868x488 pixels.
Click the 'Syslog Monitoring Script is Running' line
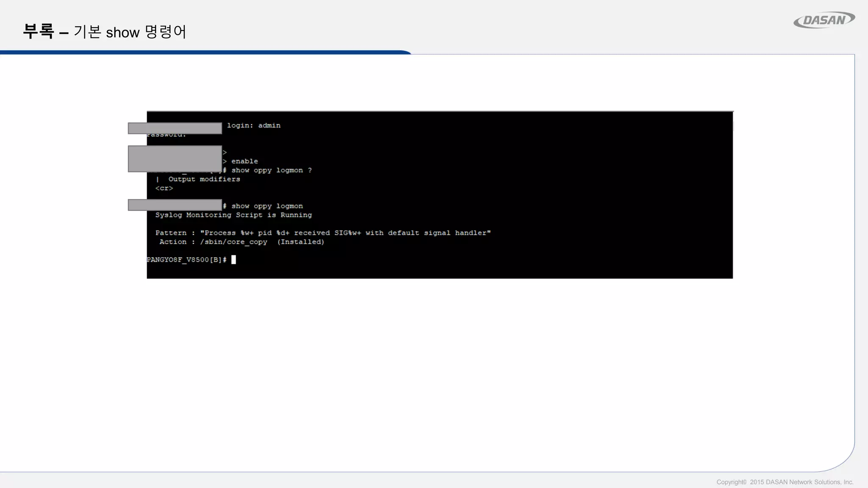click(x=233, y=215)
